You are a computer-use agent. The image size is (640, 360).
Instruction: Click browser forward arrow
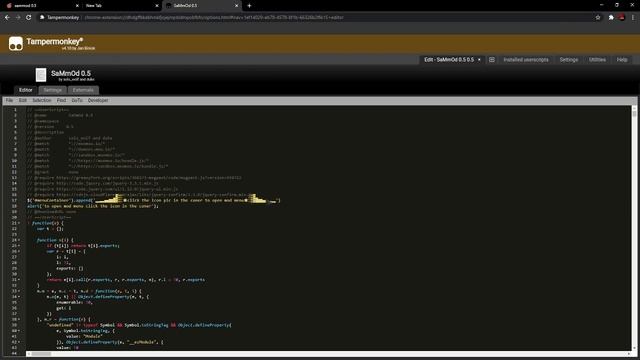(18, 18)
